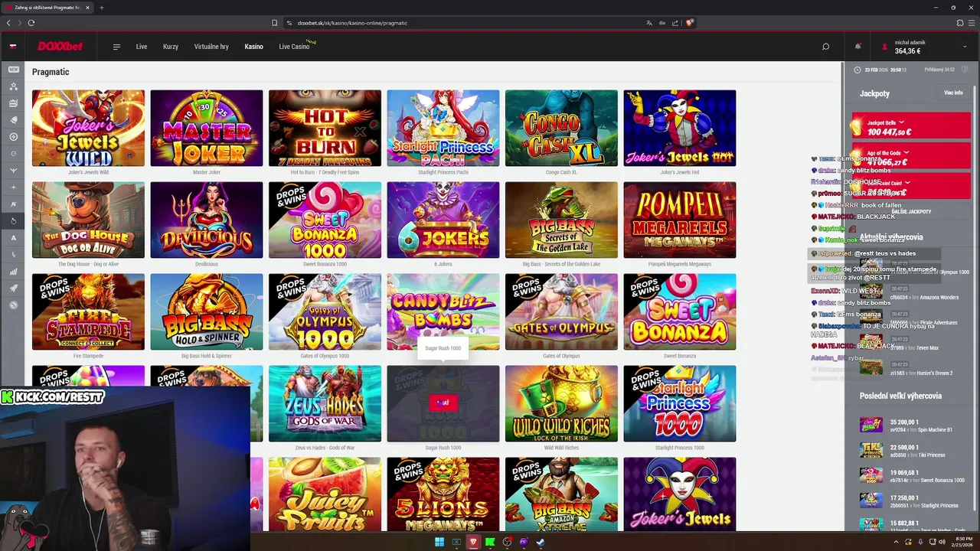The image size is (980, 551).
Task: Click the rocket sidebar icon
Action: click(x=13, y=289)
